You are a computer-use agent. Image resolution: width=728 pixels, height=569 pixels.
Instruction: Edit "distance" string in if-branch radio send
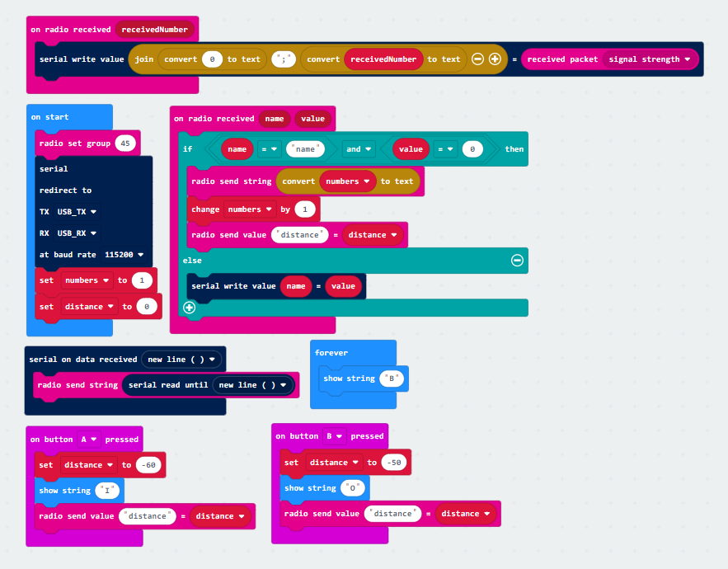click(299, 234)
